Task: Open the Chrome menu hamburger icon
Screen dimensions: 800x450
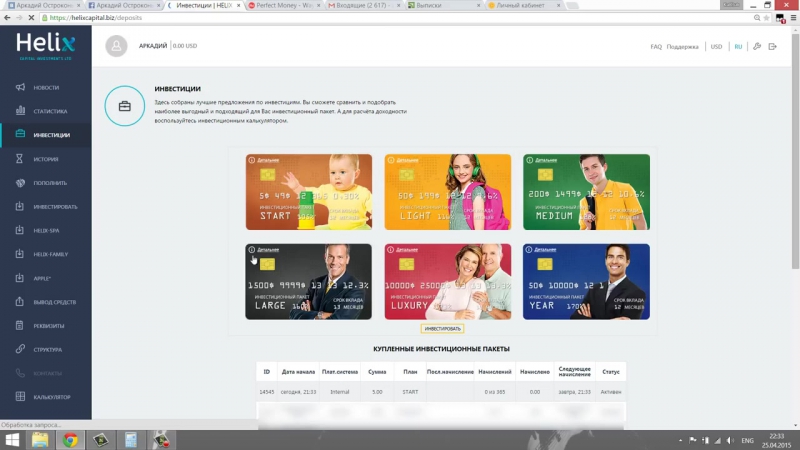Action: pyautogui.click(x=793, y=17)
